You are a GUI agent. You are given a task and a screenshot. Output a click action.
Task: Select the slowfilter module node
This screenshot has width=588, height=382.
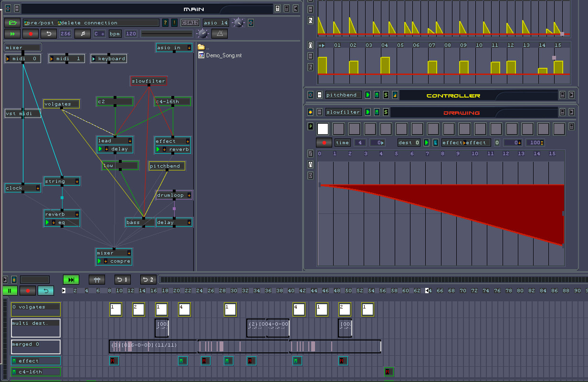pos(148,81)
